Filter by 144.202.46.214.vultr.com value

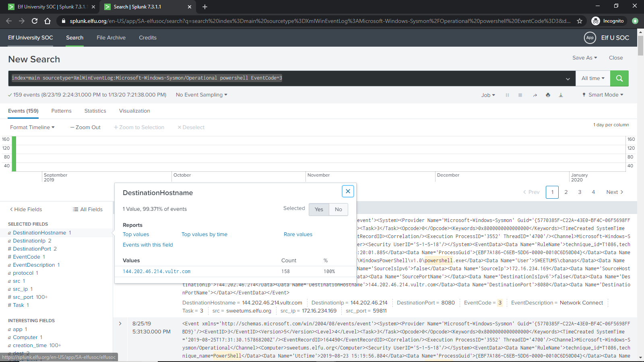coord(157,271)
